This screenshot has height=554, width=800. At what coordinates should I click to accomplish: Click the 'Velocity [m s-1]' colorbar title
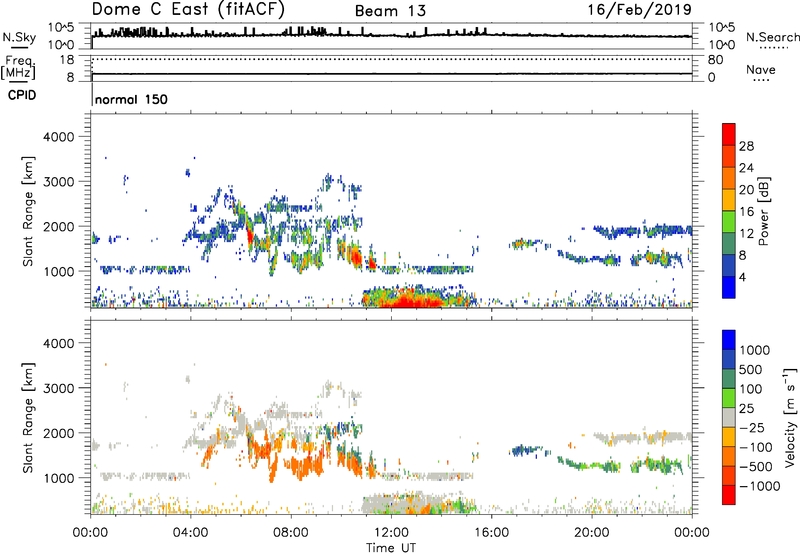(790, 417)
